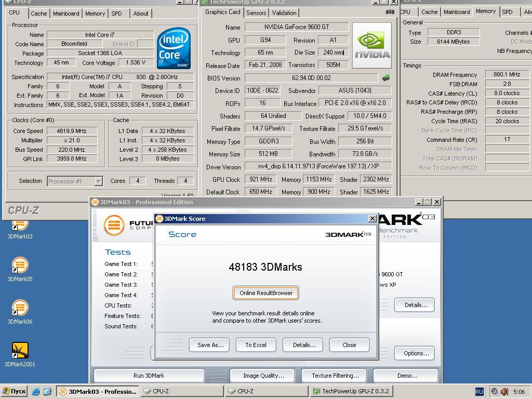The image size is (532, 399).
Task: Click the RU language indicator in tray
Action: (x=478, y=392)
